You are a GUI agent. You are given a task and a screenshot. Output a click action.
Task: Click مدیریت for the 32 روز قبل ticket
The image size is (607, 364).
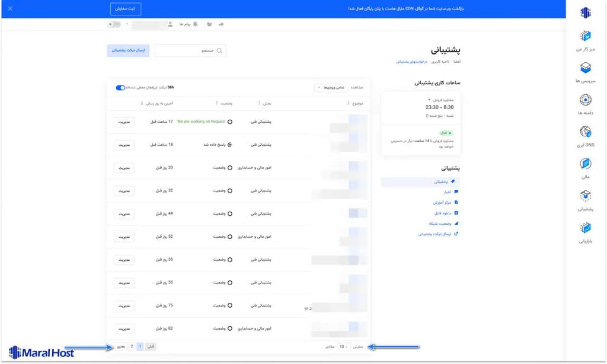pyautogui.click(x=124, y=191)
